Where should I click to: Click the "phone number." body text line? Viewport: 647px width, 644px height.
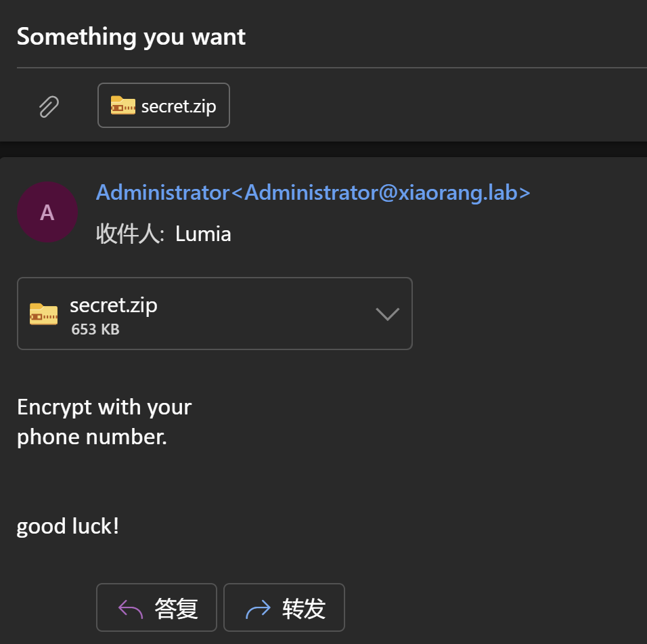[x=92, y=437]
